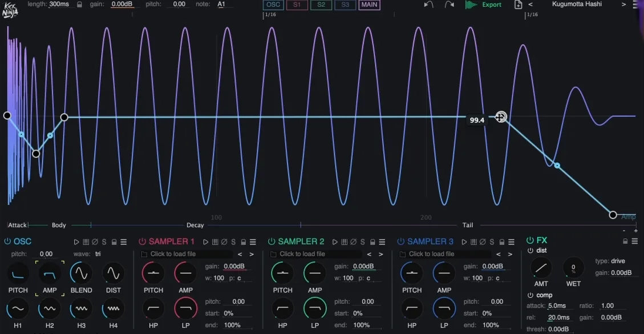This screenshot has height=334, width=644.
Task: Open the Sampler 2 hamburger menu
Action: tap(382, 242)
